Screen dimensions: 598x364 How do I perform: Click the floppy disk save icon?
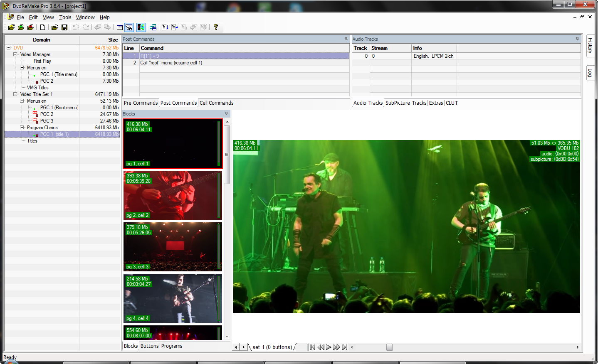pyautogui.click(x=64, y=27)
